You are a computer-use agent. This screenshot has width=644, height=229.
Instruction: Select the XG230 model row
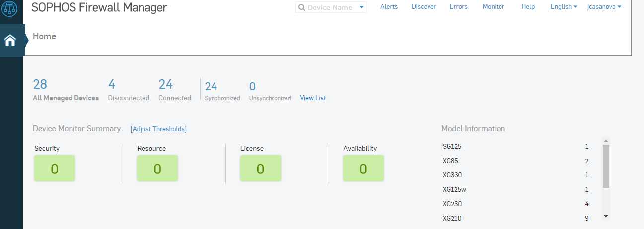coord(515,204)
